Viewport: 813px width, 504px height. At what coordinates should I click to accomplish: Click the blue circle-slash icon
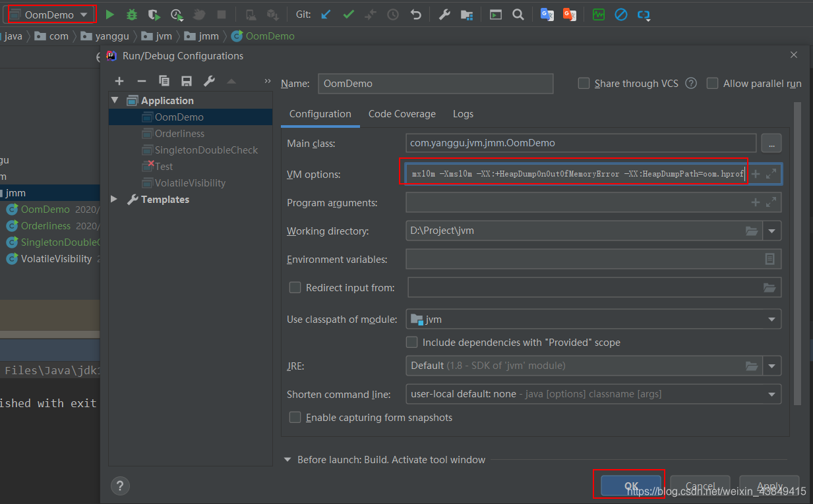(621, 14)
